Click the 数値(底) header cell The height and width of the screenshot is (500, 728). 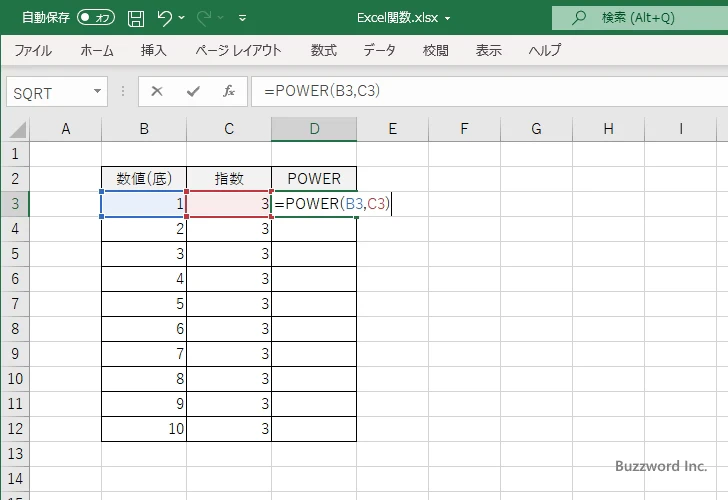pyautogui.click(x=144, y=179)
